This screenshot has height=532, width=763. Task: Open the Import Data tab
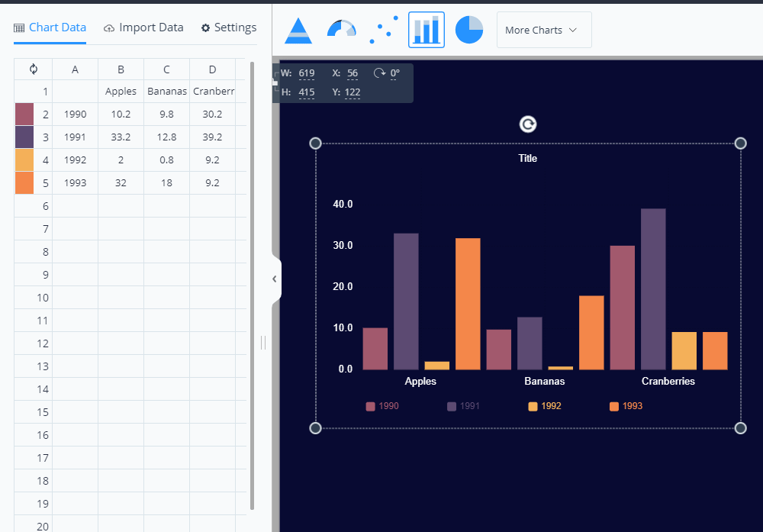tap(143, 27)
